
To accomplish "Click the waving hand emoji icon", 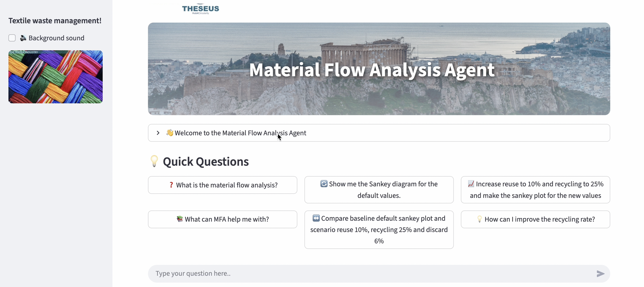I will [170, 133].
